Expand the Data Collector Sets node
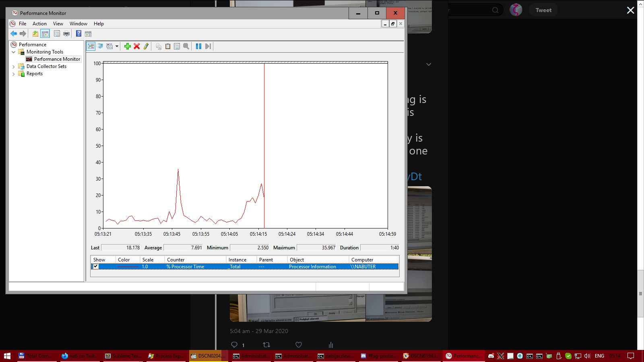This screenshot has height=362, width=644. pos(14,67)
